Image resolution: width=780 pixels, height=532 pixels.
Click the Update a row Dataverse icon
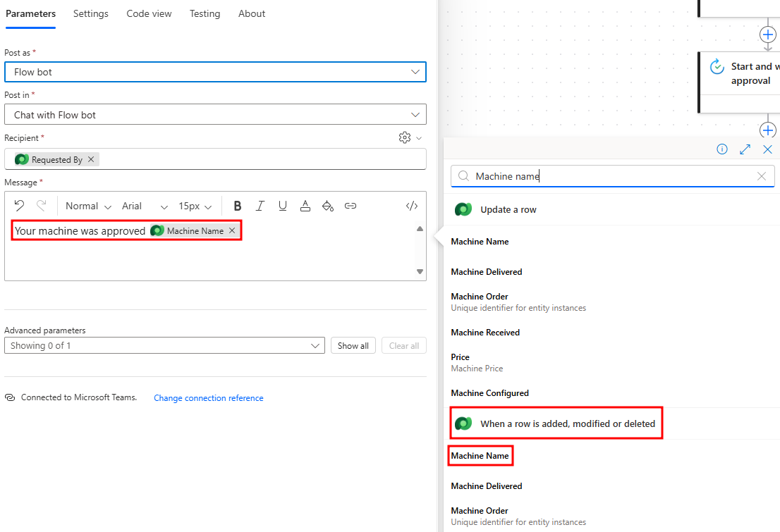pos(463,209)
